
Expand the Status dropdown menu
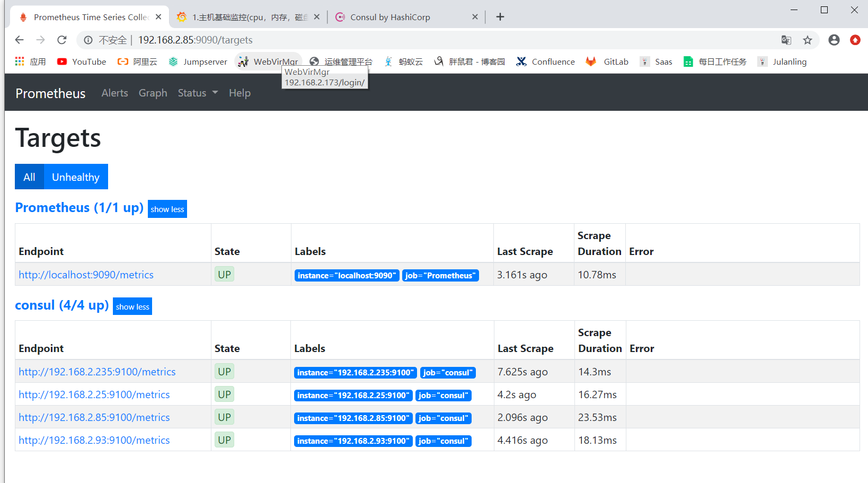point(198,93)
